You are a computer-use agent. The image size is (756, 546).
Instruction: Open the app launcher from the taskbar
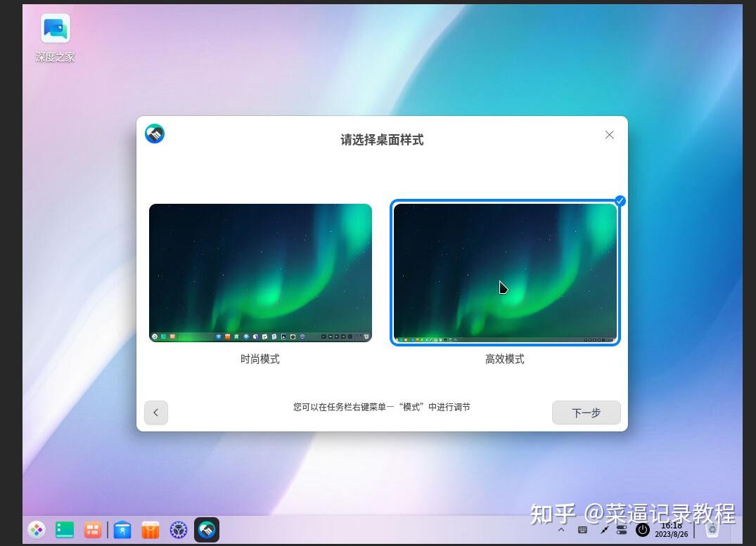pyautogui.click(x=36, y=530)
